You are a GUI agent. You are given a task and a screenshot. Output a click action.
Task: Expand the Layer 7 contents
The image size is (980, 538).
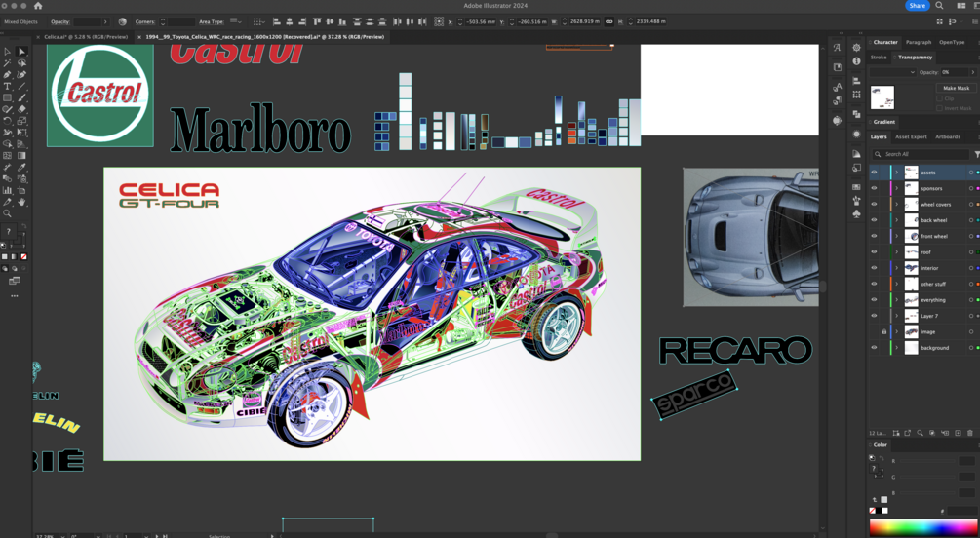click(897, 316)
